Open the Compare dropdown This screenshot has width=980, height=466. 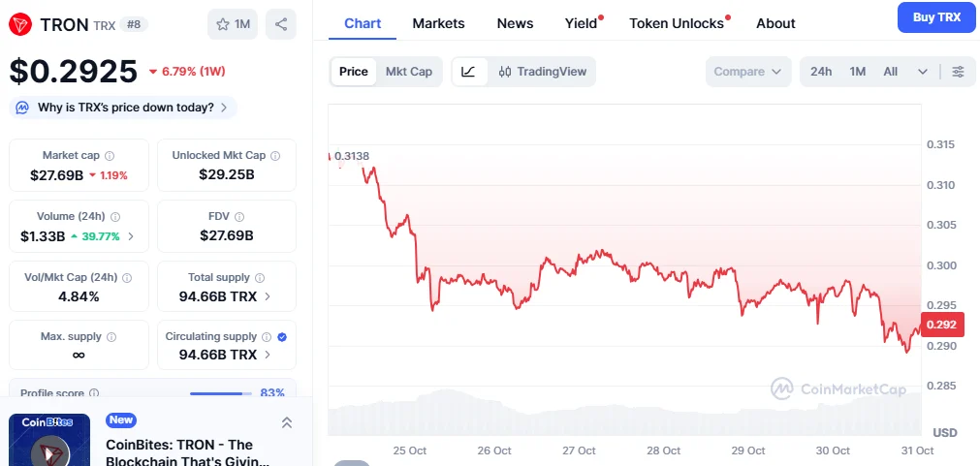[x=748, y=72]
